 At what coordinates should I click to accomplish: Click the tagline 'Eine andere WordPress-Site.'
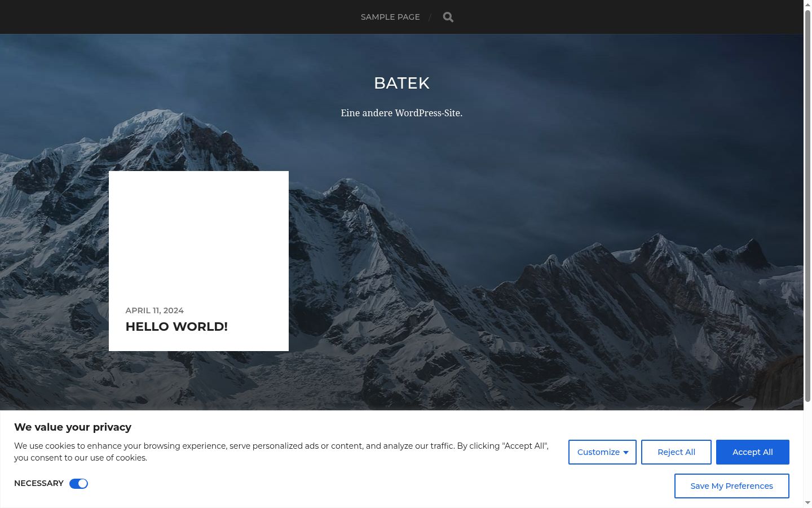(x=401, y=113)
